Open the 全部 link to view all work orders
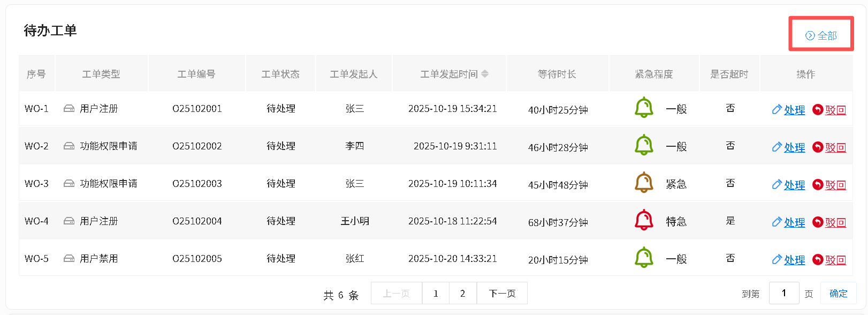This screenshot has height=315, width=868. pyautogui.click(x=821, y=35)
